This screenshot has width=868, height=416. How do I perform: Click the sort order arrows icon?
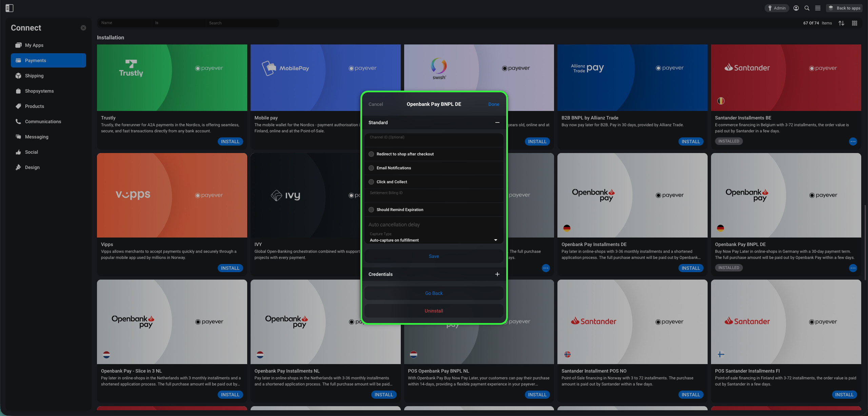coord(841,23)
